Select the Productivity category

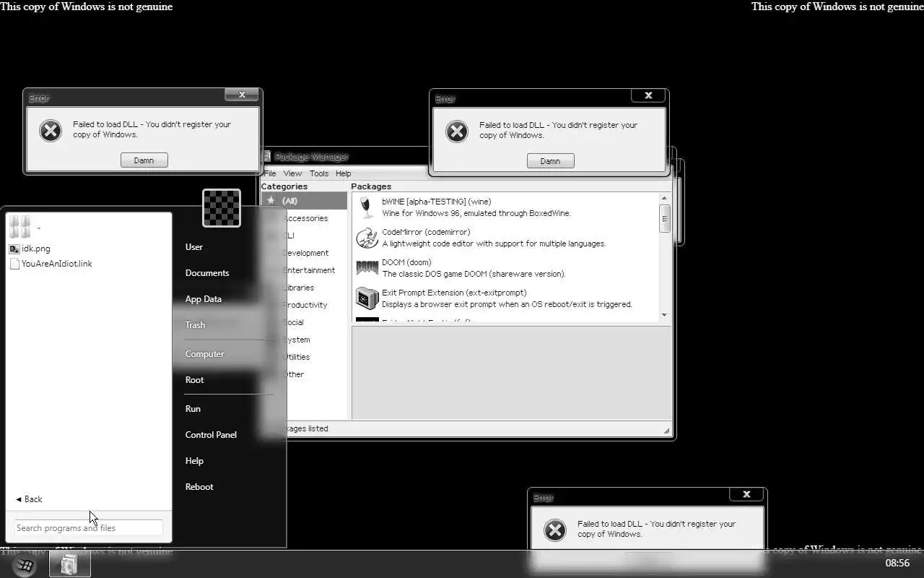(304, 305)
